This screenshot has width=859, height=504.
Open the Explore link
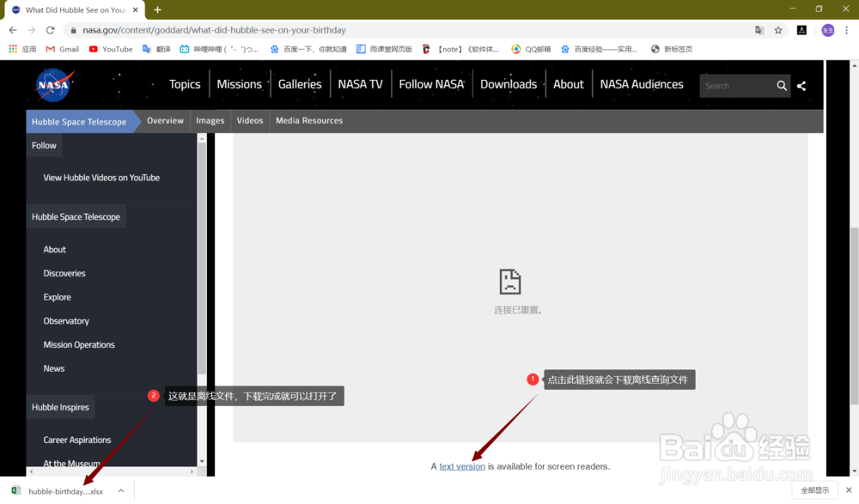(x=57, y=297)
